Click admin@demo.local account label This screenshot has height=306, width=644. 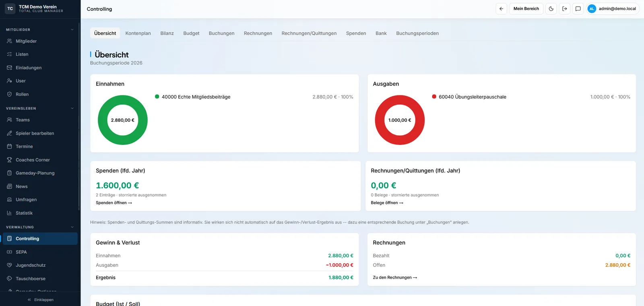point(617,9)
